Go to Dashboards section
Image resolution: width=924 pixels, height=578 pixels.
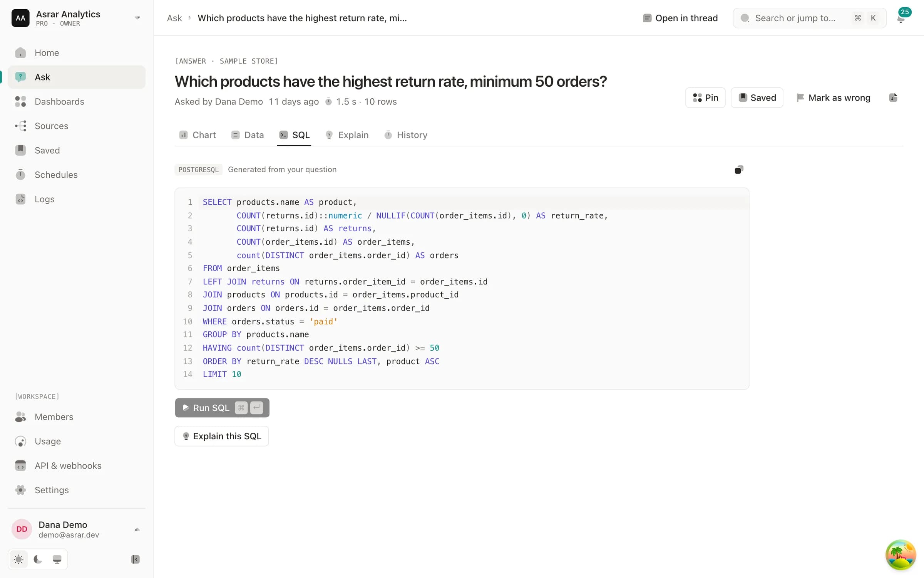[77, 101]
